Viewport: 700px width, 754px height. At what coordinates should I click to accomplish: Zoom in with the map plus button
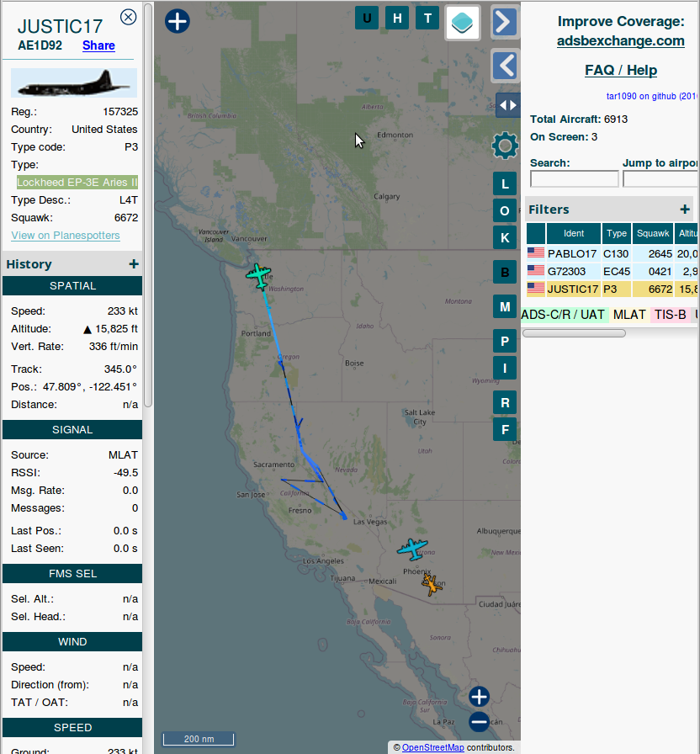click(479, 697)
